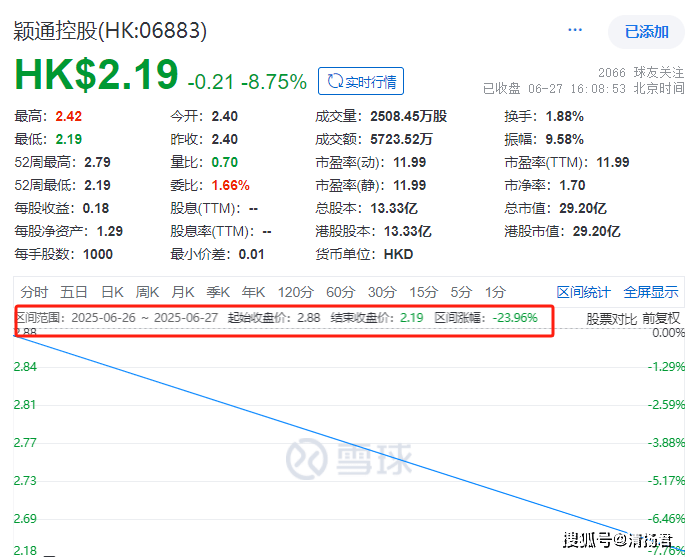
Task: Choose the 30分 interval tab
Action: (382, 292)
